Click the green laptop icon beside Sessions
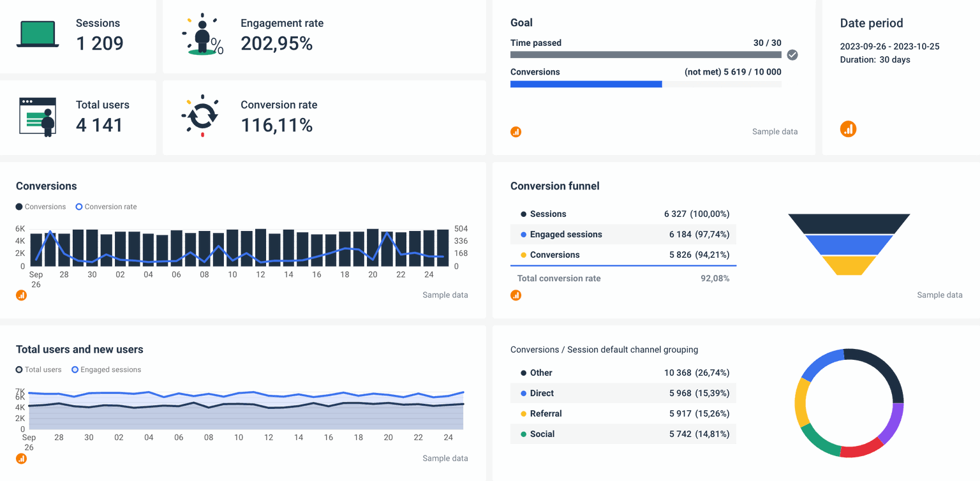980x481 pixels. click(38, 33)
